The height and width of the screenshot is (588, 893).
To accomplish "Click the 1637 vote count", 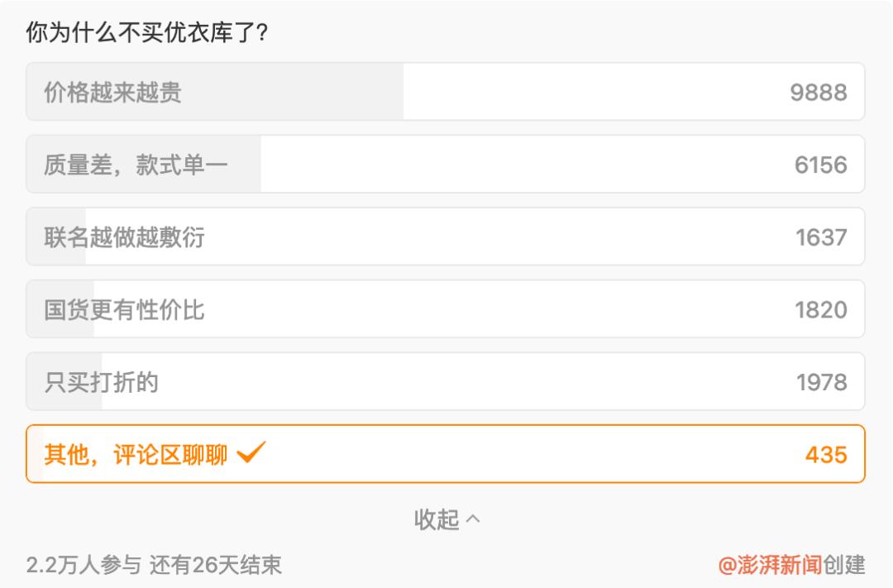I will pyautogui.click(x=821, y=238).
